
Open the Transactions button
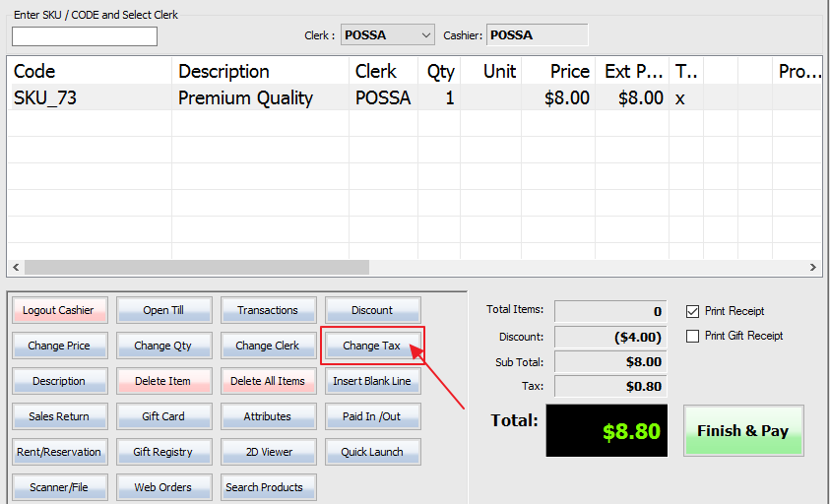pos(269,310)
